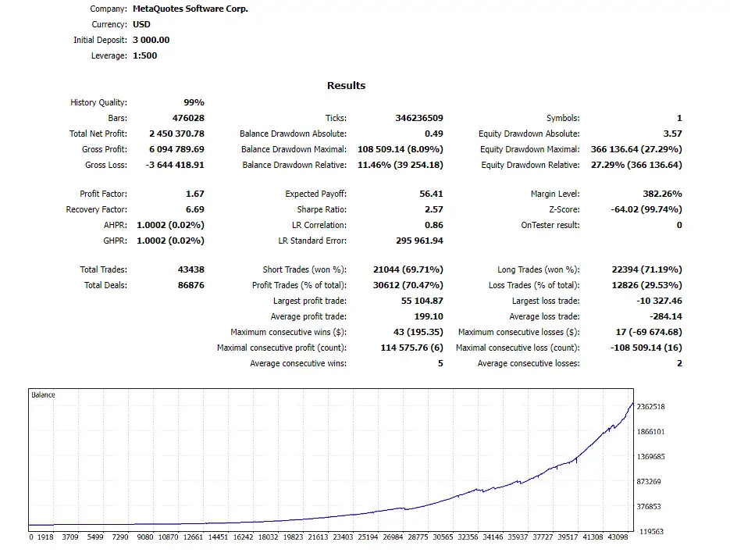Click the Total Net Profit value 2 450 370.78
This screenshot has width=730, height=560.
point(171,134)
